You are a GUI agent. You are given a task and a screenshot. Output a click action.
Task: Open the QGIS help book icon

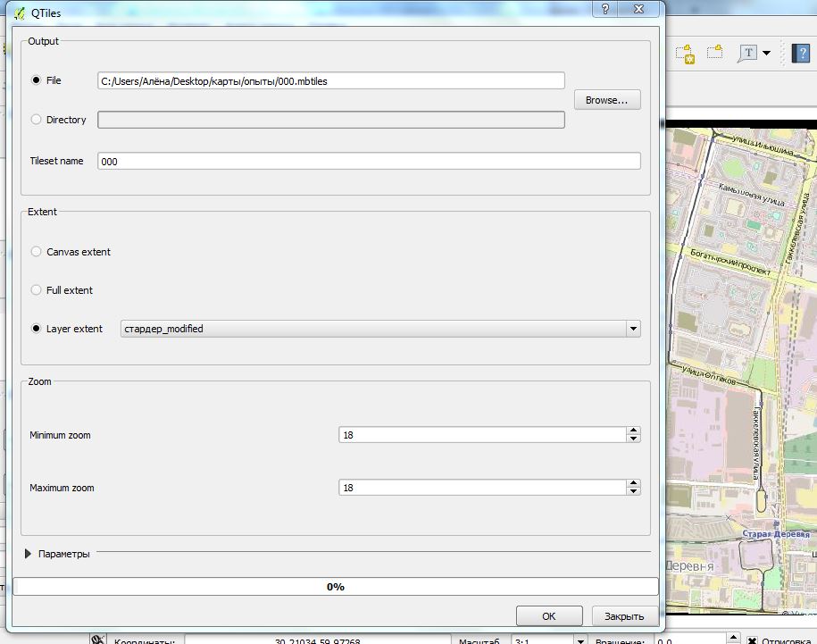[801, 54]
